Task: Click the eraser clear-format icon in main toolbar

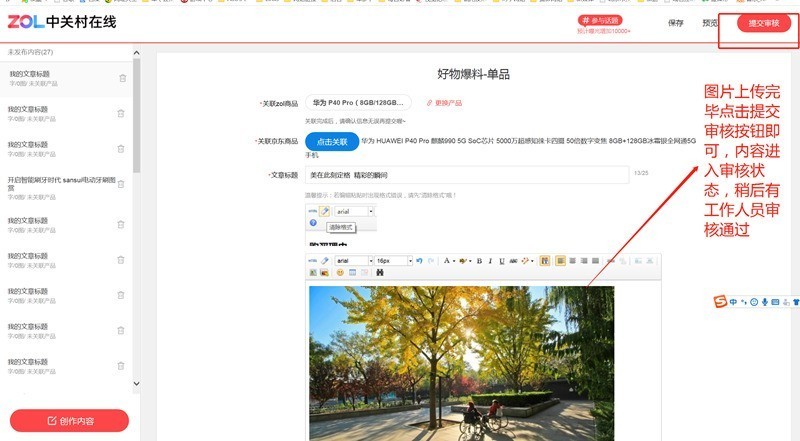Action: (x=324, y=261)
